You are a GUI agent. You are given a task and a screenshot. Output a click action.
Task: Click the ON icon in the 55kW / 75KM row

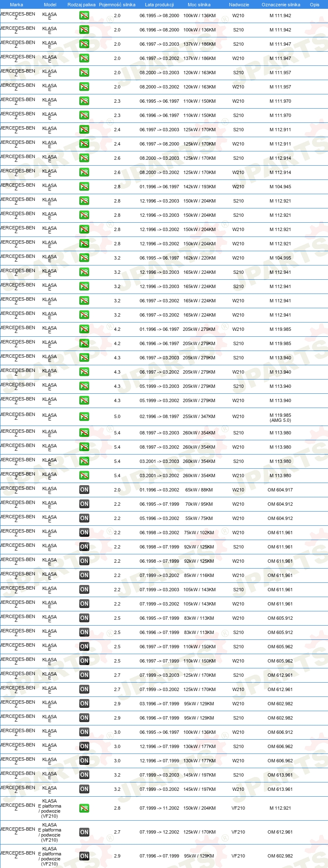coord(84,518)
